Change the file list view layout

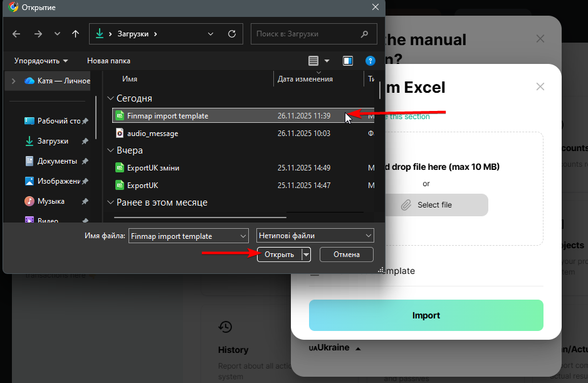pos(314,61)
